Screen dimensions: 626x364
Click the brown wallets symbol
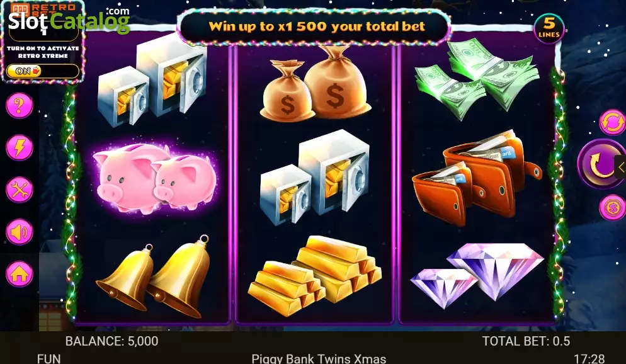[x=477, y=178]
